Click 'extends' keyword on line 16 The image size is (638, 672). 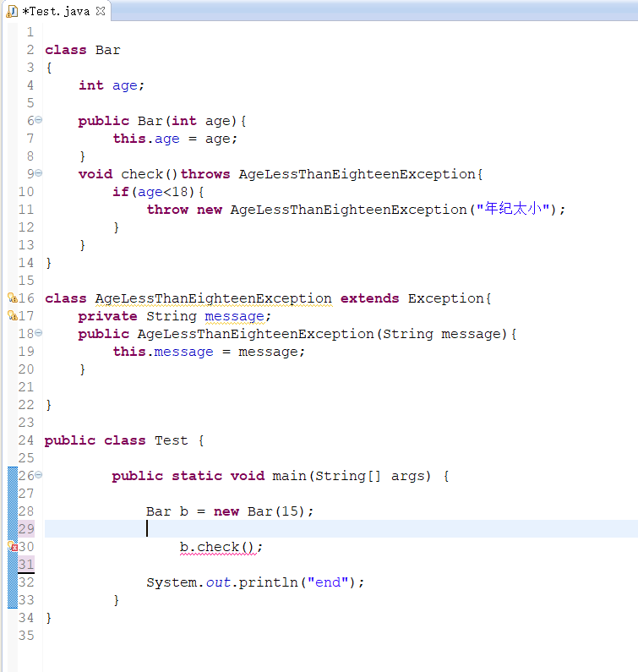[x=370, y=298]
